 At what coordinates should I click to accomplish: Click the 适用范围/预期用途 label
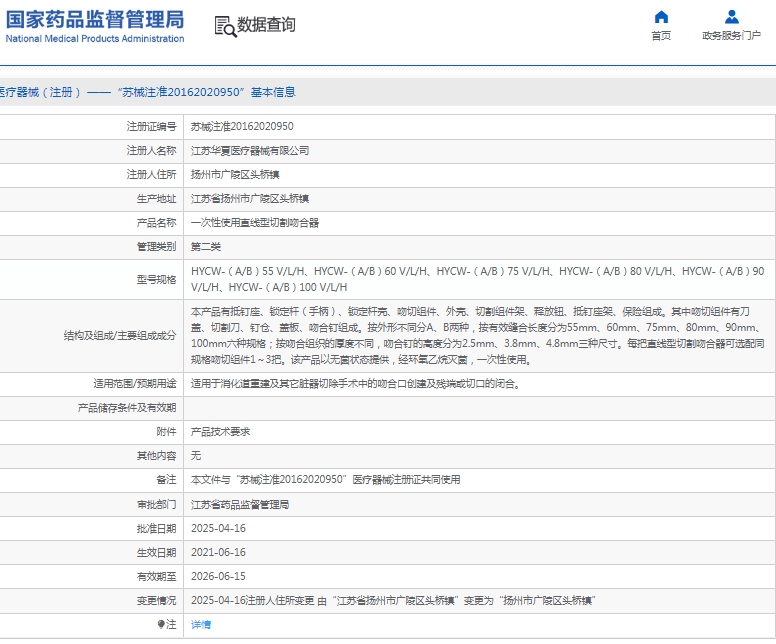135,384
